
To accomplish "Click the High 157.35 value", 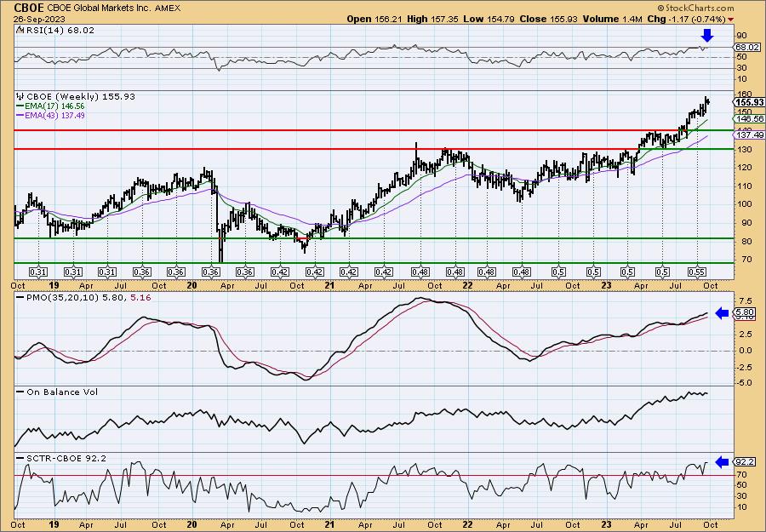I will click(x=432, y=19).
